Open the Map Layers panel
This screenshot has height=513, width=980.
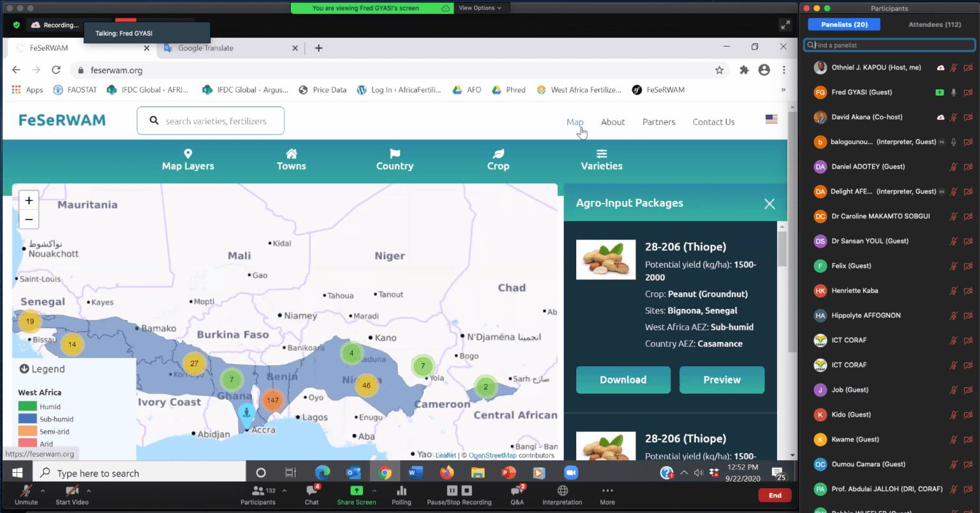pyautogui.click(x=188, y=159)
